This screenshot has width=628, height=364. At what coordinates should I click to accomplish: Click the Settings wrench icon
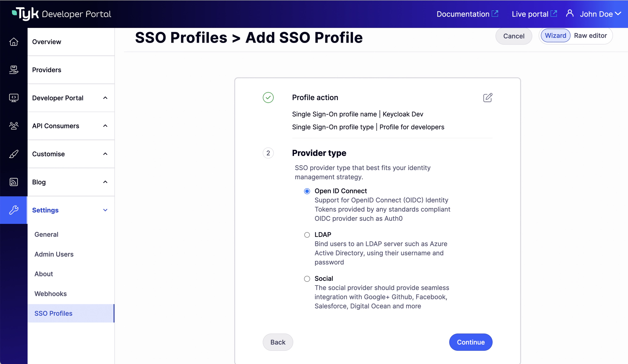coord(14,210)
